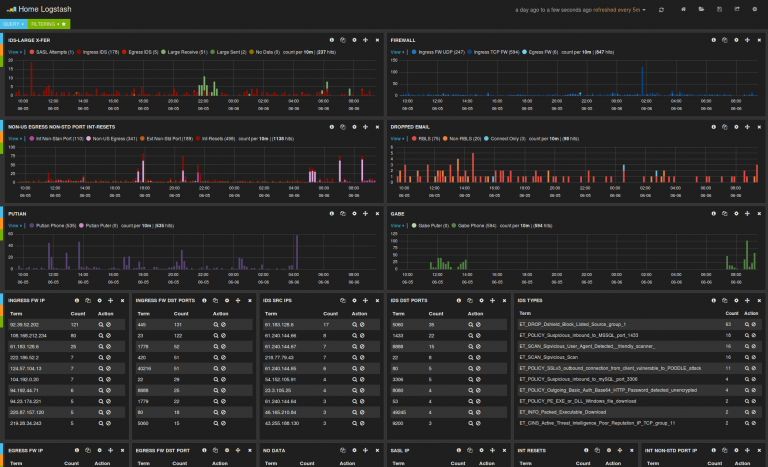768x467 pixels.
Task: Show info for the NON-US EGRESS panel
Action: tap(332, 127)
